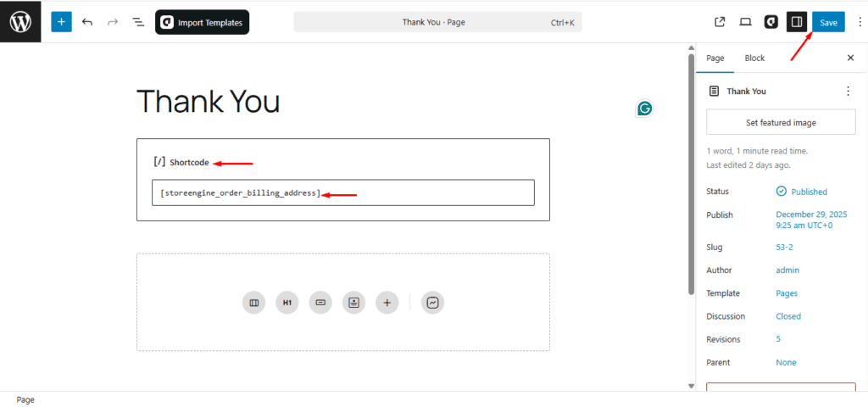The width and height of the screenshot is (868, 407).
Task: Open the top bar Options three-dot menu
Action: tap(860, 22)
